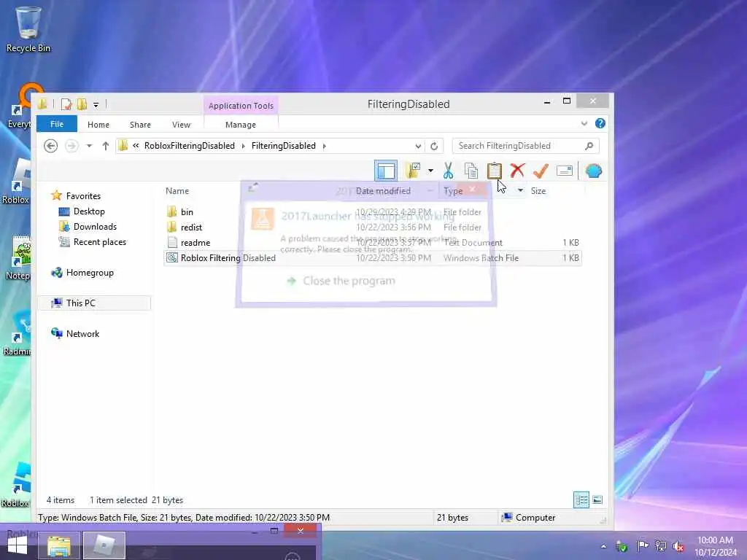Click RobloxFilteringDisabled in the address path
Screen dimensions: 747x560
tap(189, 146)
